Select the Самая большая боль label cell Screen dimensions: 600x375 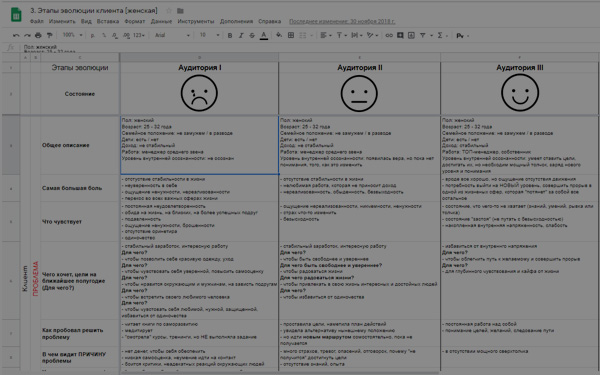80,188
